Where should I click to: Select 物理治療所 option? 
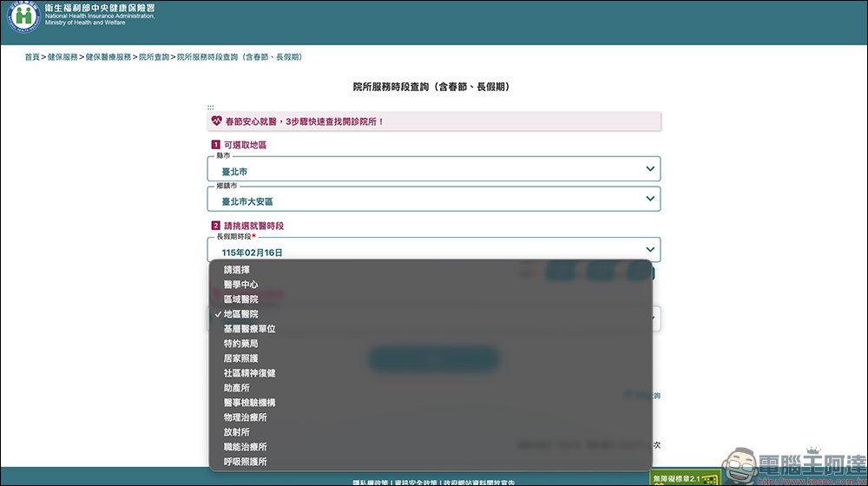[431, 417]
